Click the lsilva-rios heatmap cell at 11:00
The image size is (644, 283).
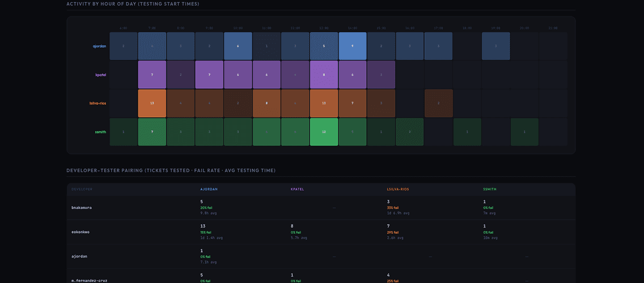(x=266, y=104)
